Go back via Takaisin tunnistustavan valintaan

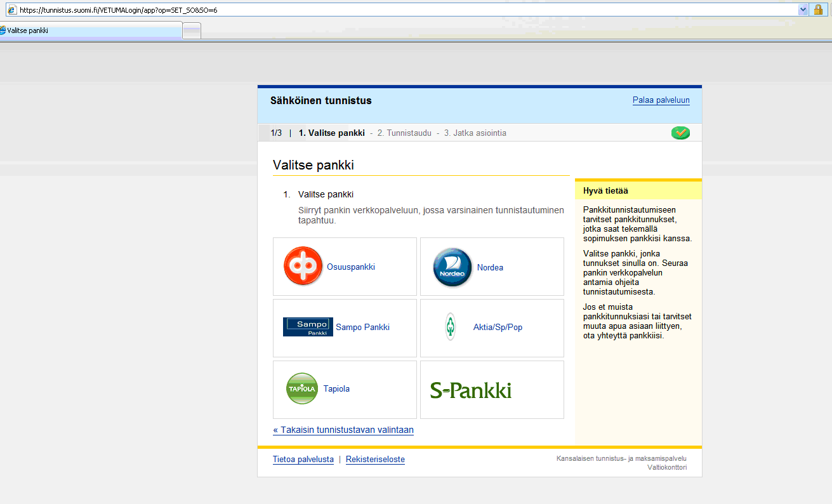tap(343, 430)
